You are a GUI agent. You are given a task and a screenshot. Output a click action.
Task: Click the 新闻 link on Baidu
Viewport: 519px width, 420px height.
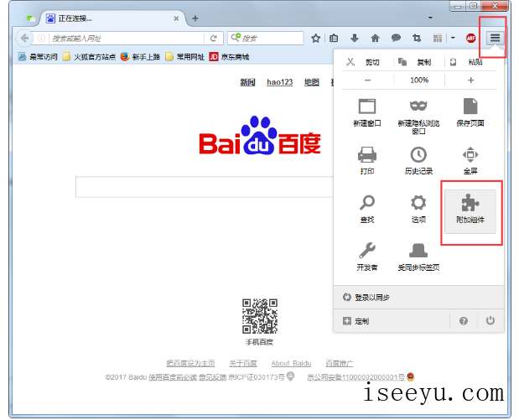pos(247,82)
